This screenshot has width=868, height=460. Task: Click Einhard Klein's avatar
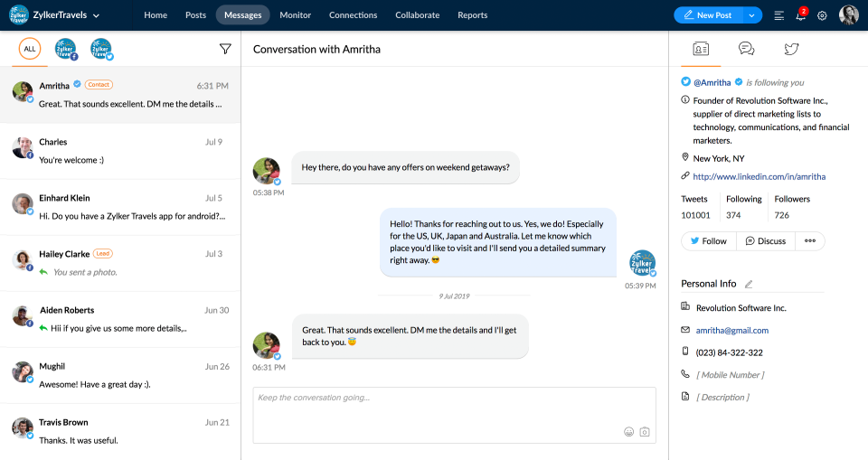point(23,203)
